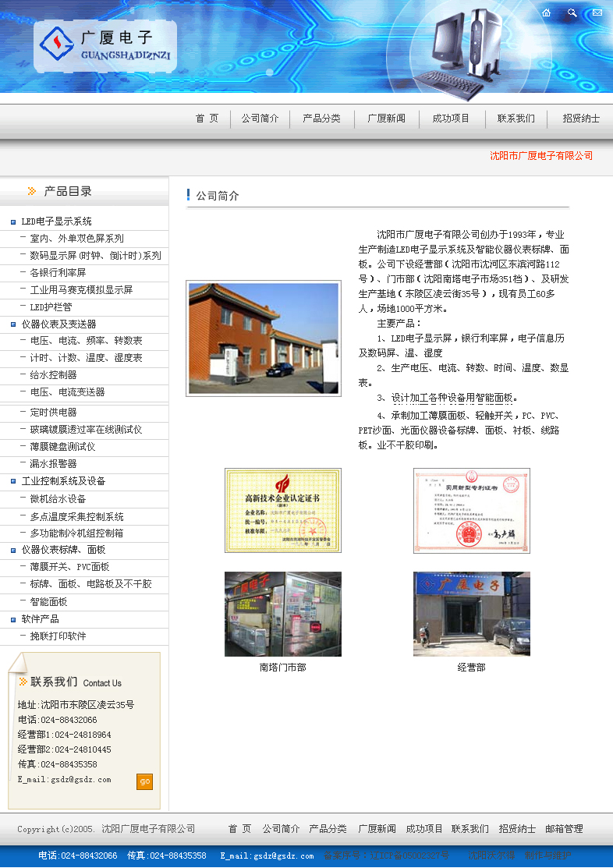This screenshot has width=613, height=868.
Task: Click the 经营部 storefront photo
Action: click(472, 614)
